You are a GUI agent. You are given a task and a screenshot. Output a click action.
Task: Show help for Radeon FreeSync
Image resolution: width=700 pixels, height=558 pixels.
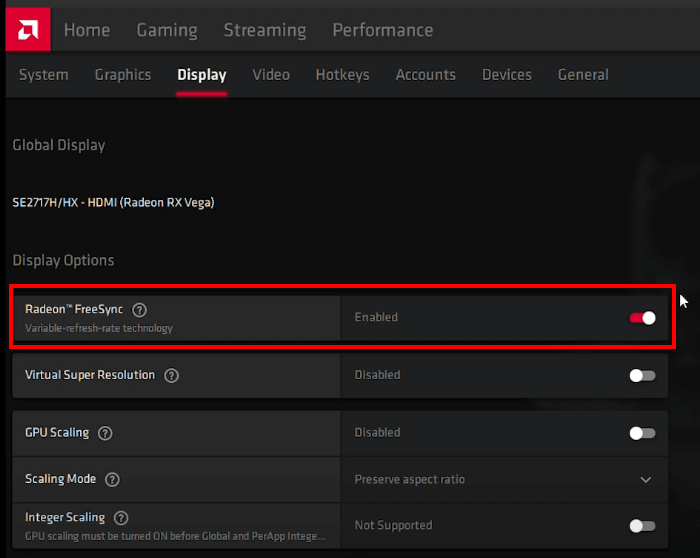tap(139, 310)
